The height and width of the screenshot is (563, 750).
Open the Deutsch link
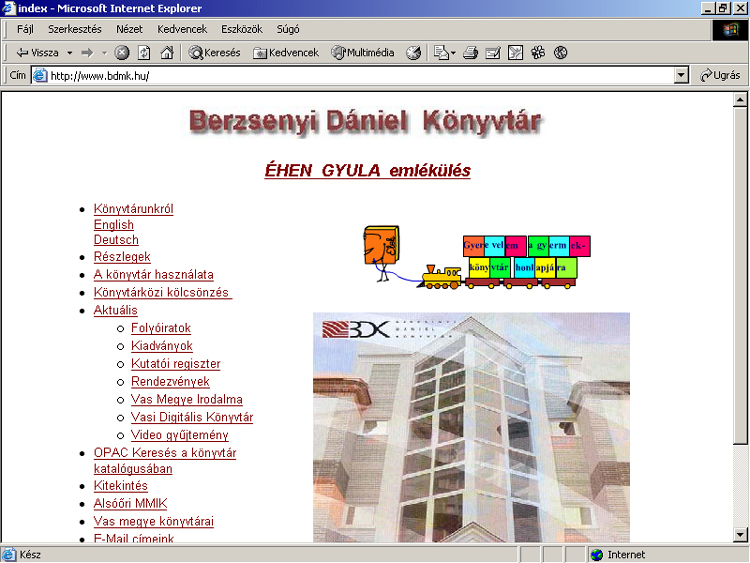(x=116, y=240)
